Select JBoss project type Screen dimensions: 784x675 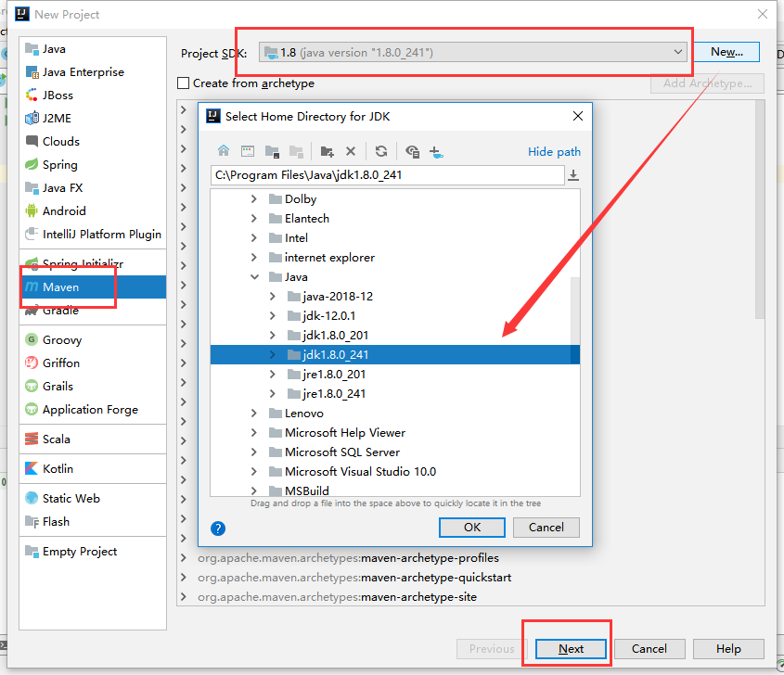coord(93,95)
